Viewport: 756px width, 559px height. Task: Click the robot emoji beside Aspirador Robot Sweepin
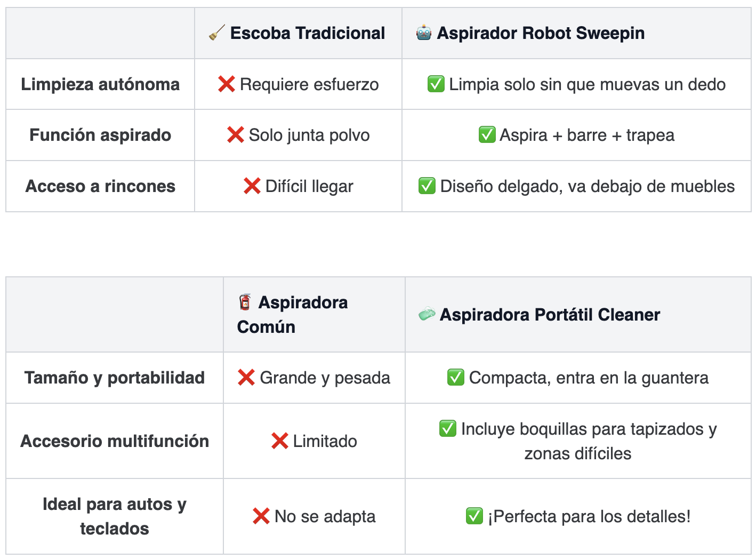tap(424, 33)
